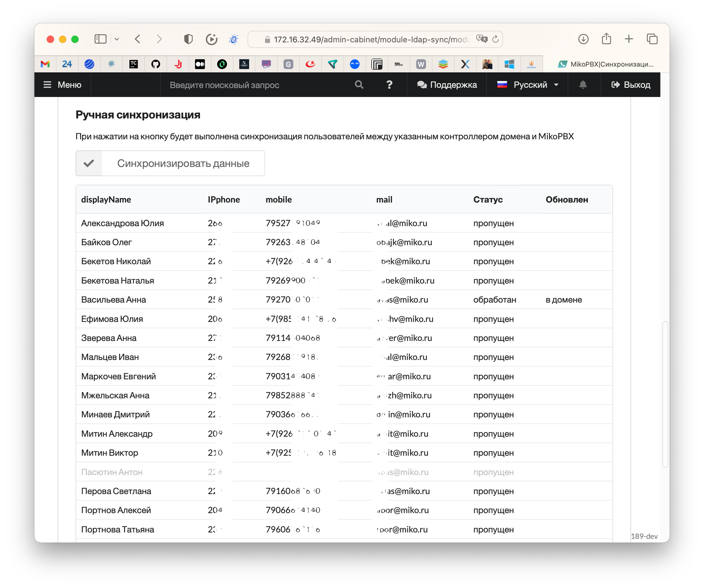Viewport: 704px width, 588px height.
Task: Switch to MikoPBX Синхронизация tab
Action: pyautogui.click(x=605, y=64)
